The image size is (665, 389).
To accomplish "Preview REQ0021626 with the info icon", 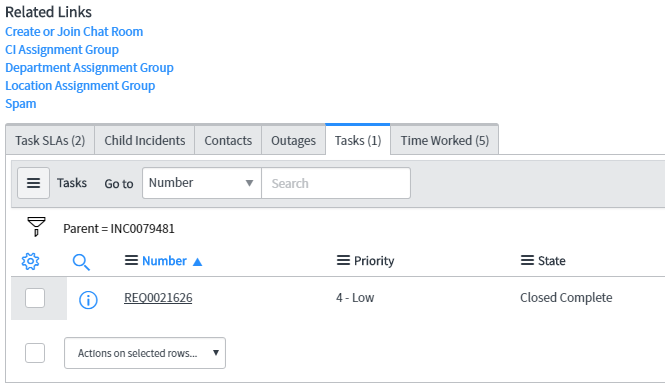I will coord(88,300).
